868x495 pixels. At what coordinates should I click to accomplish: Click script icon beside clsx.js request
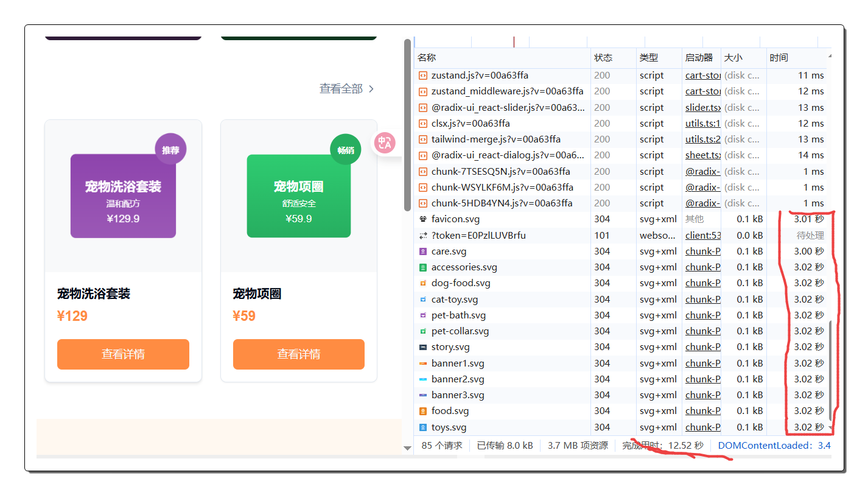click(x=423, y=123)
